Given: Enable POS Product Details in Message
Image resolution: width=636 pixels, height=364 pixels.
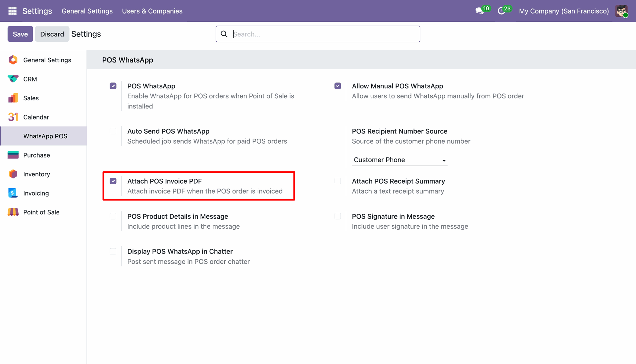Looking at the screenshot, I should [x=113, y=216].
